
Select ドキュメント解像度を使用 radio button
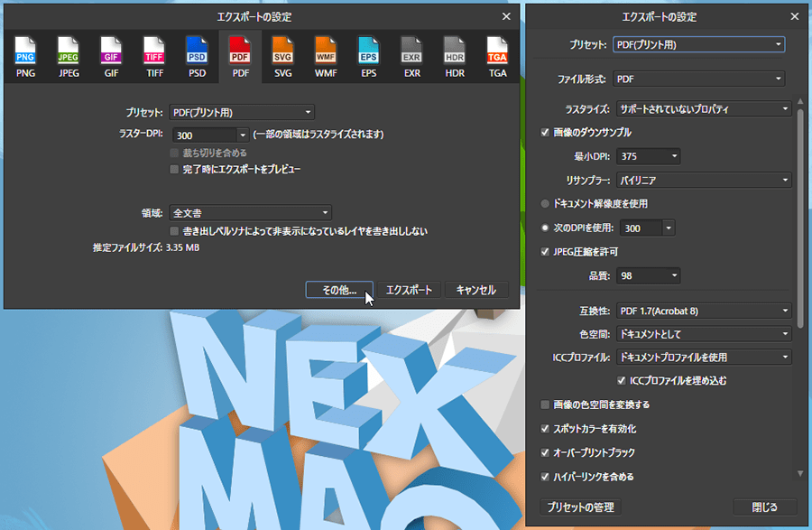coord(545,204)
